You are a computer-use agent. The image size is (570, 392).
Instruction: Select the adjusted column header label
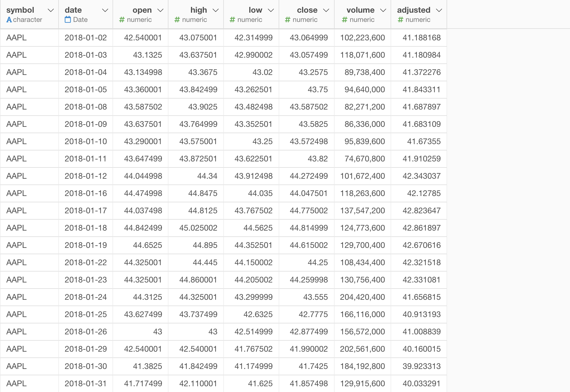coord(414,10)
